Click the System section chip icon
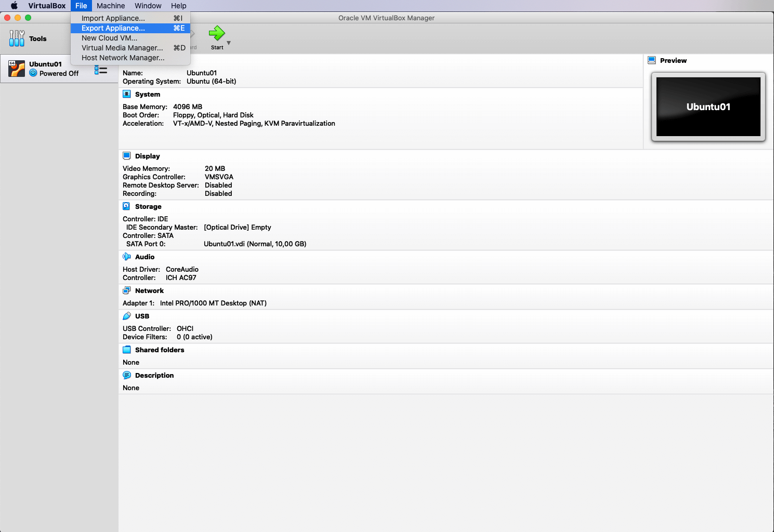The height and width of the screenshot is (532, 774). pos(127,94)
